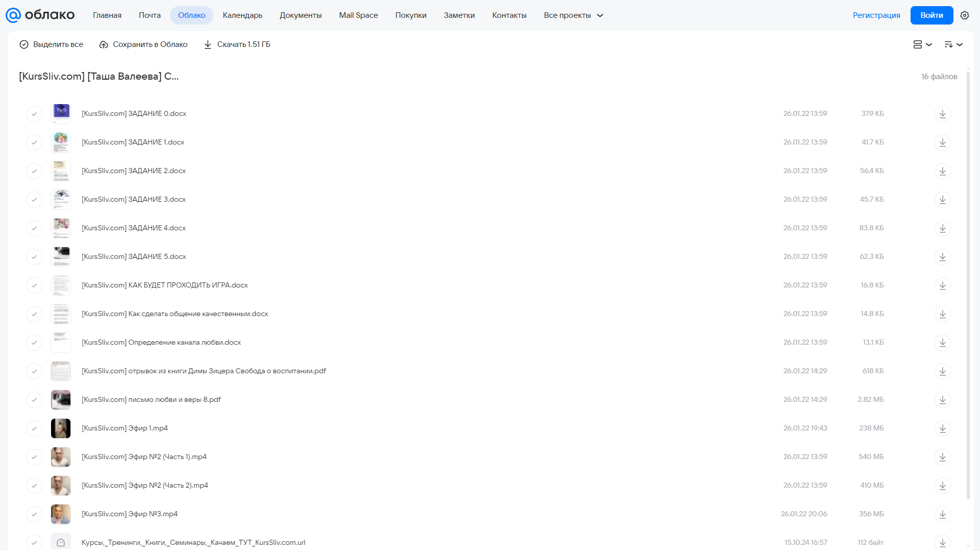Click the Mail.ru Облако logo
This screenshot has height=551, width=980.
click(x=40, y=15)
